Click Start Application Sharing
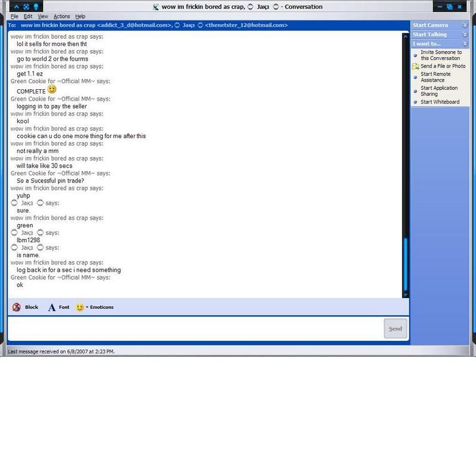Viewport: 476px width, 458px height. coord(439,91)
